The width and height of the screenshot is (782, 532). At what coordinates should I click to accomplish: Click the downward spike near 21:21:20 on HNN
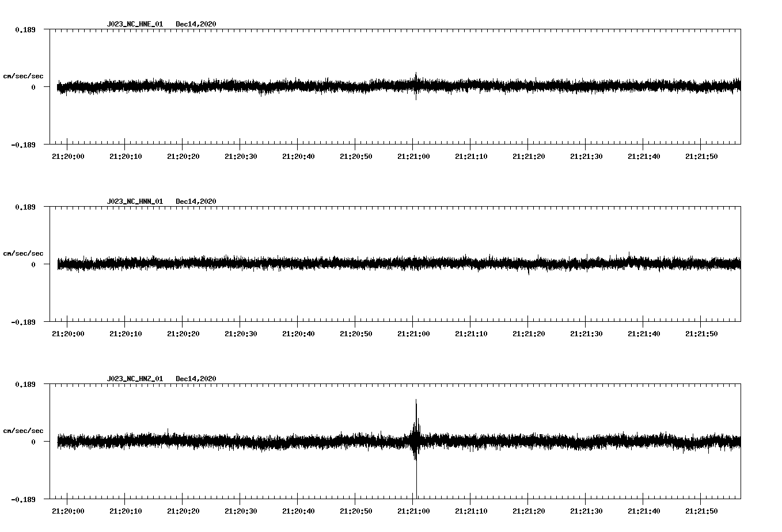point(528,273)
